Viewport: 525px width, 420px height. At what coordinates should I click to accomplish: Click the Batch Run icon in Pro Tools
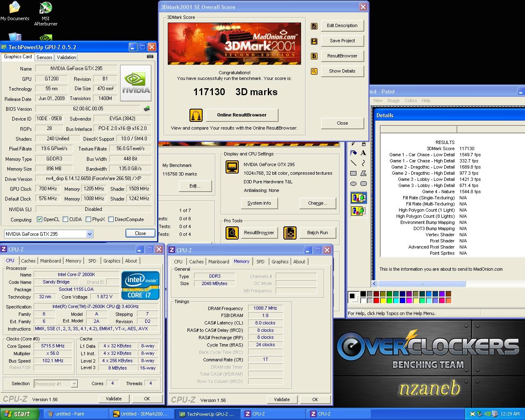coord(290,233)
